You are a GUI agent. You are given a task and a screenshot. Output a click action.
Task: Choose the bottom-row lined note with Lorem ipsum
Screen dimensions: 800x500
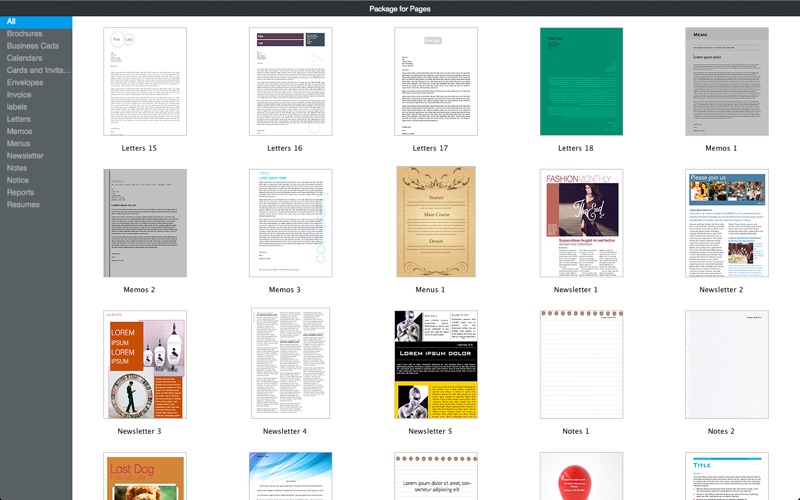pyautogui.click(x=436, y=476)
